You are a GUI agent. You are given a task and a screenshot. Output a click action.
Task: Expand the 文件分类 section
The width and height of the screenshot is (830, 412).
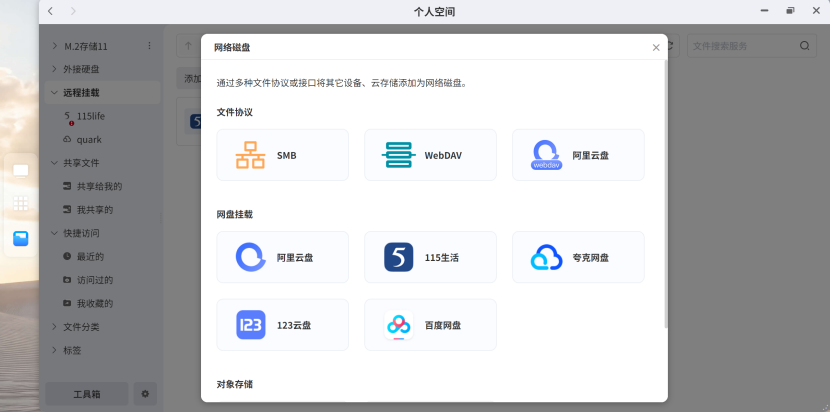click(55, 327)
